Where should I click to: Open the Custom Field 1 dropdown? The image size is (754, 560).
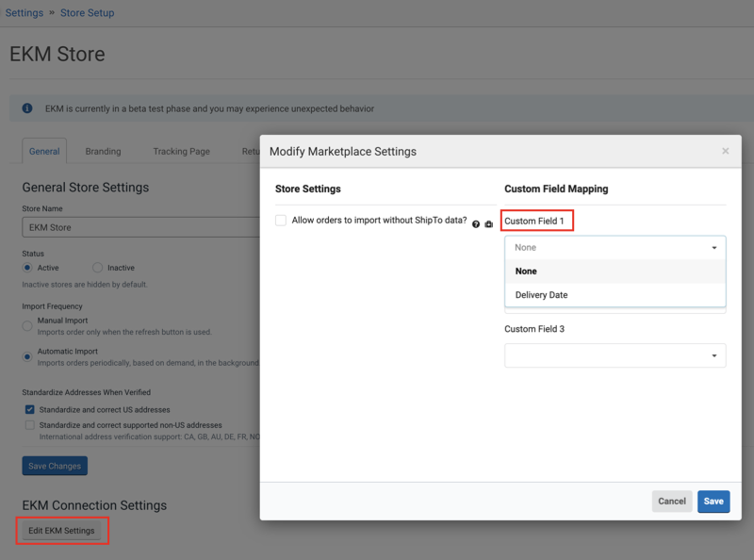615,247
